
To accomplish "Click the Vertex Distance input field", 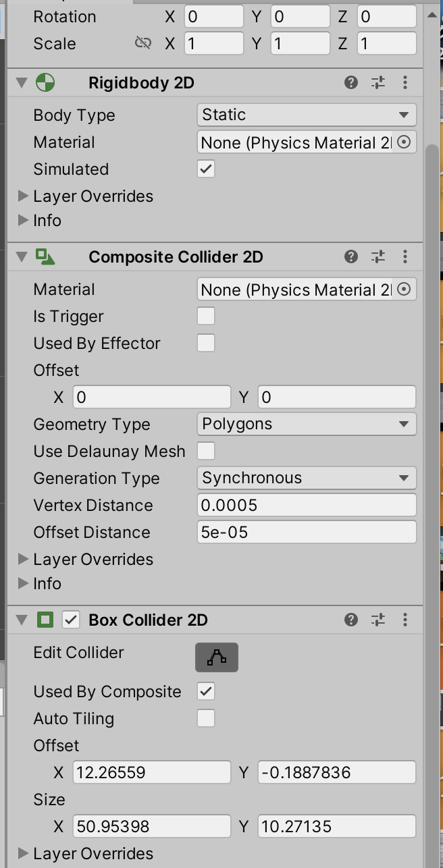I will [306, 505].
